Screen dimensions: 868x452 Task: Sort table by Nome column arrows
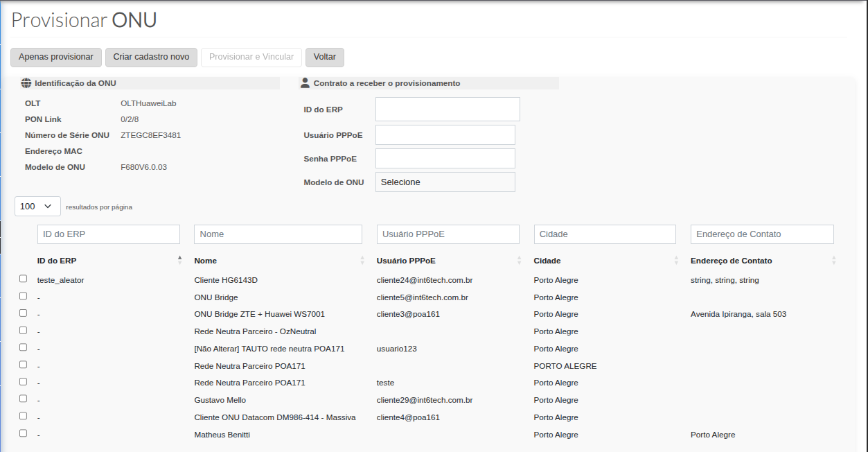362,260
